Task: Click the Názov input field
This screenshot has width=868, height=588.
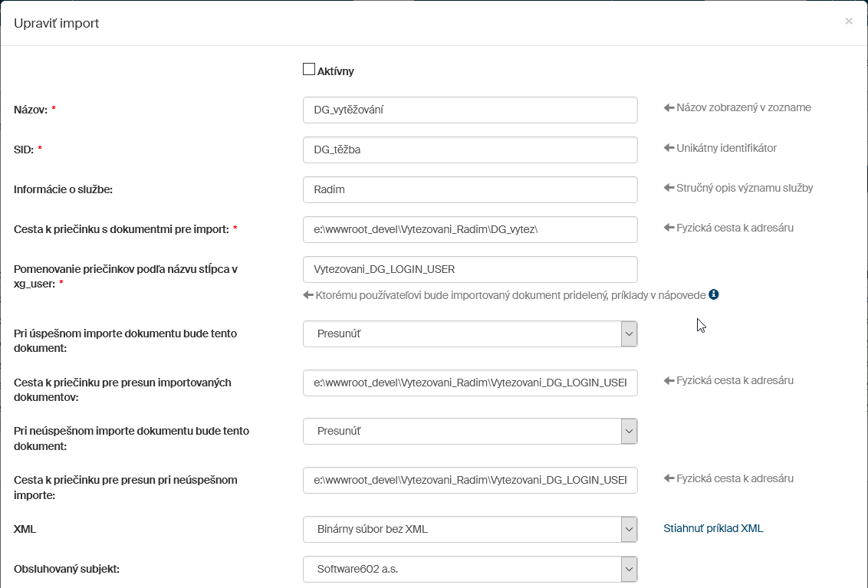Action: click(x=470, y=110)
